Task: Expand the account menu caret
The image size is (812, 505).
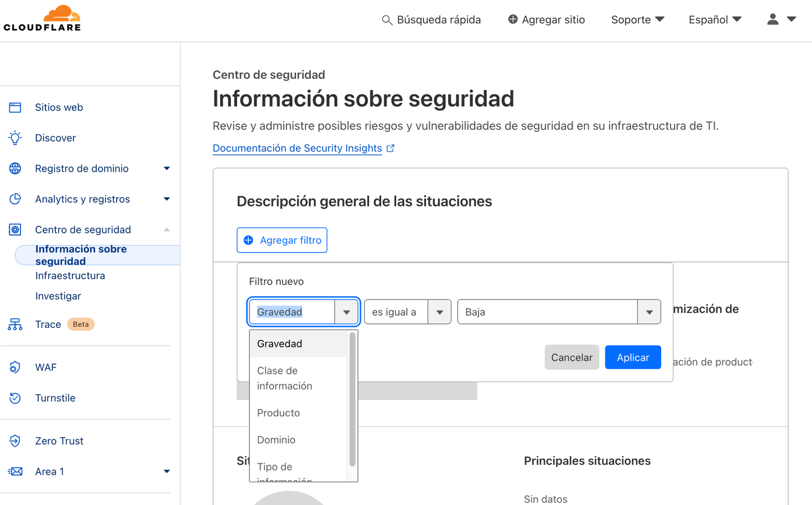Action: tap(791, 19)
